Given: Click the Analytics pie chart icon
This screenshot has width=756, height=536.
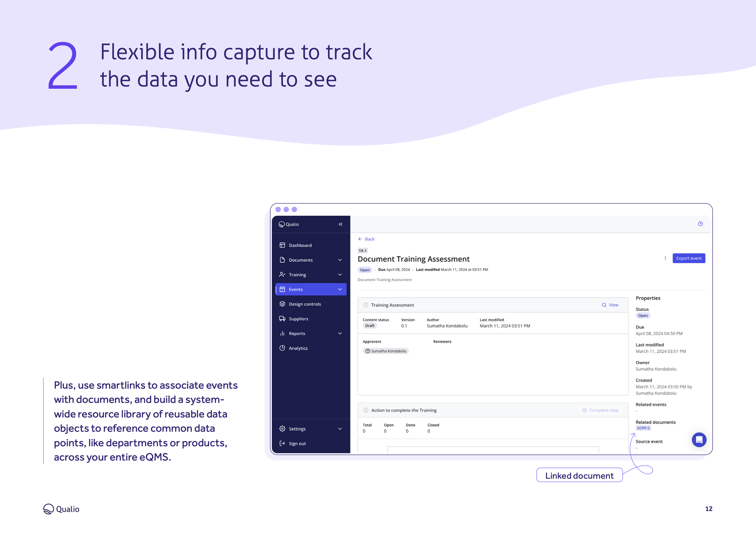Looking at the screenshot, I should 282,348.
